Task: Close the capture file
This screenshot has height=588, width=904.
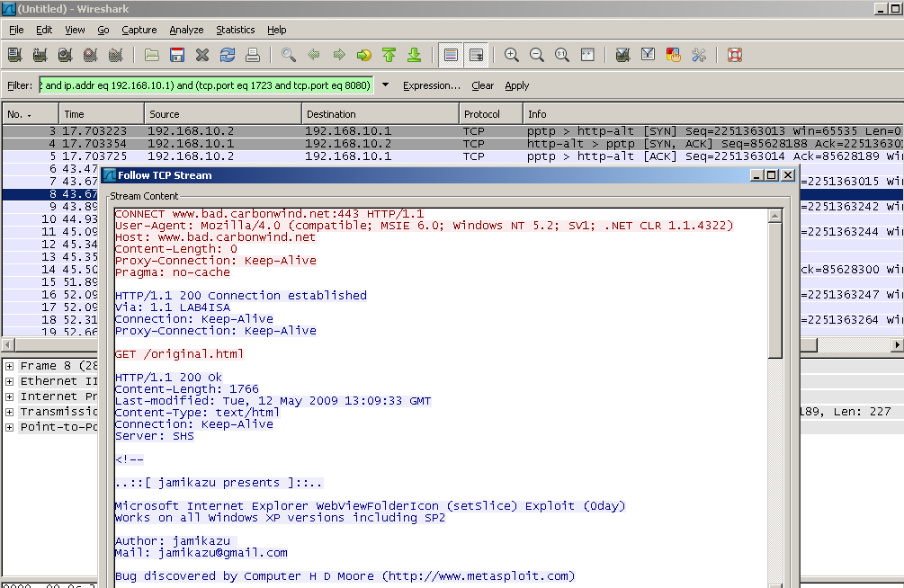Action: pyautogui.click(x=202, y=55)
